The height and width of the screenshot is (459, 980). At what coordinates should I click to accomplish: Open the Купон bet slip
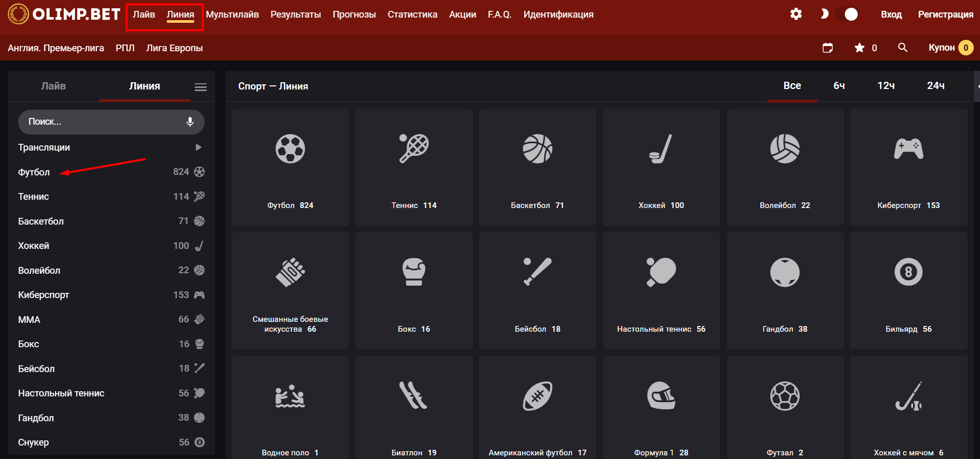pyautogui.click(x=950, y=48)
